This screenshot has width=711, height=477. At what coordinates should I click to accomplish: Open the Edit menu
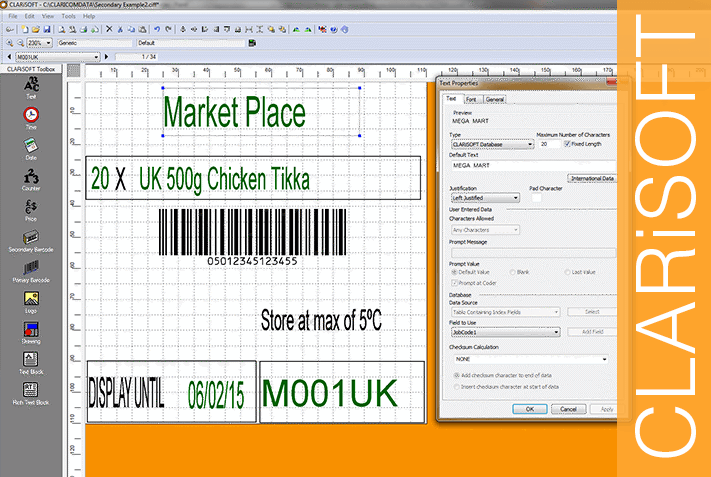tap(29, 16)
